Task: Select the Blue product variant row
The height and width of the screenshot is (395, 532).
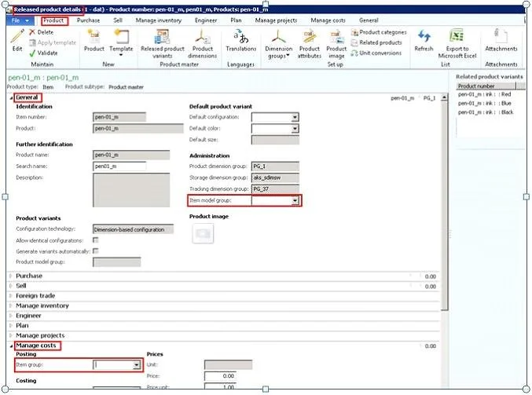Action: 486,104
